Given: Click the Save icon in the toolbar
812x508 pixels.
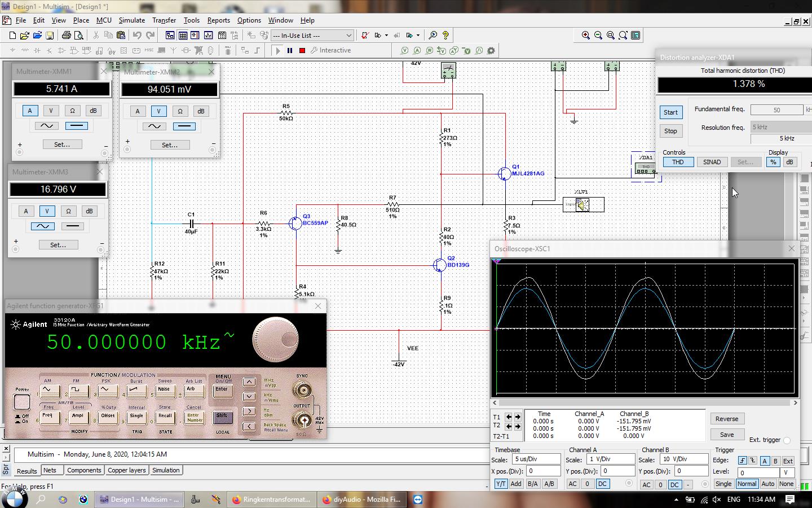Looking at the screenshot, I should coord(50,35).
